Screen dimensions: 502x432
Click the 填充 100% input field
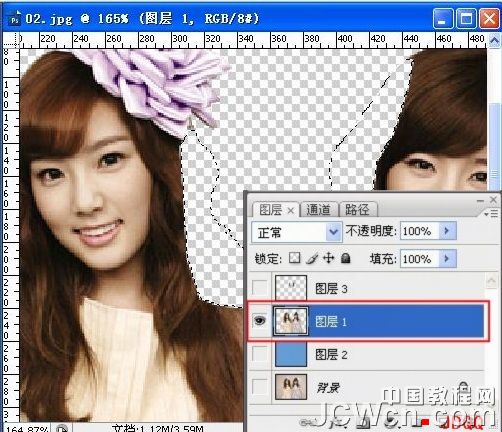(420, 258)
